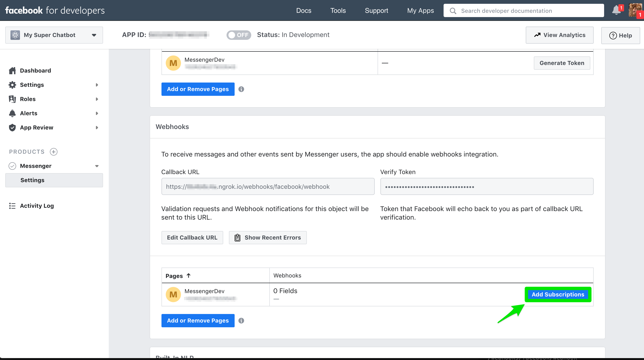Click MessengerDev name in token table

click(204, 60)
